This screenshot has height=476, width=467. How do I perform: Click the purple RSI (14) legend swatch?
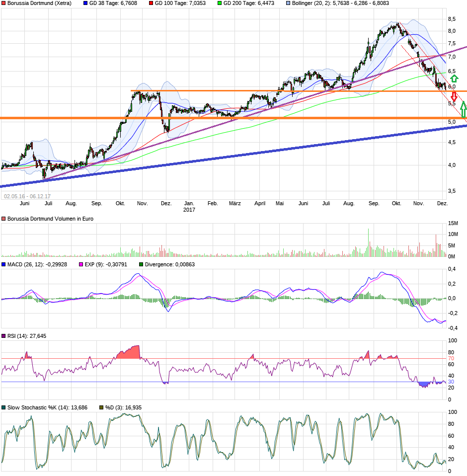click(3, 336)
